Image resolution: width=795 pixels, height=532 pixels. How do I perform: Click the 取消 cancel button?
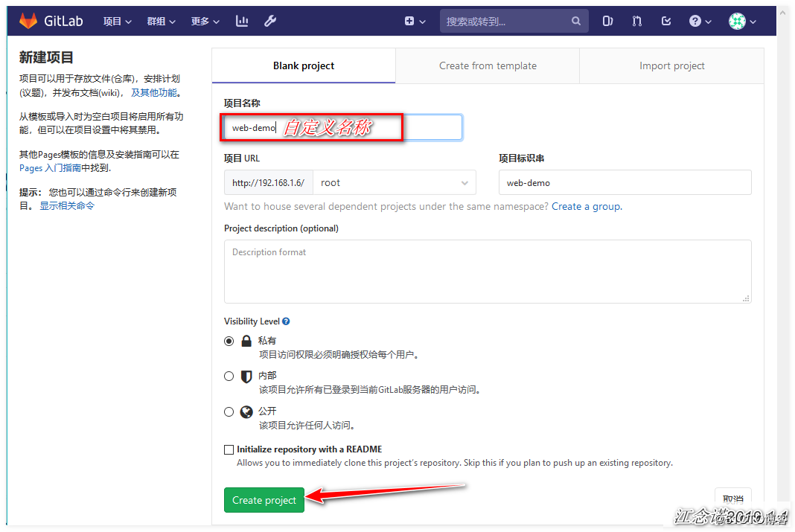tap(733, 499)
